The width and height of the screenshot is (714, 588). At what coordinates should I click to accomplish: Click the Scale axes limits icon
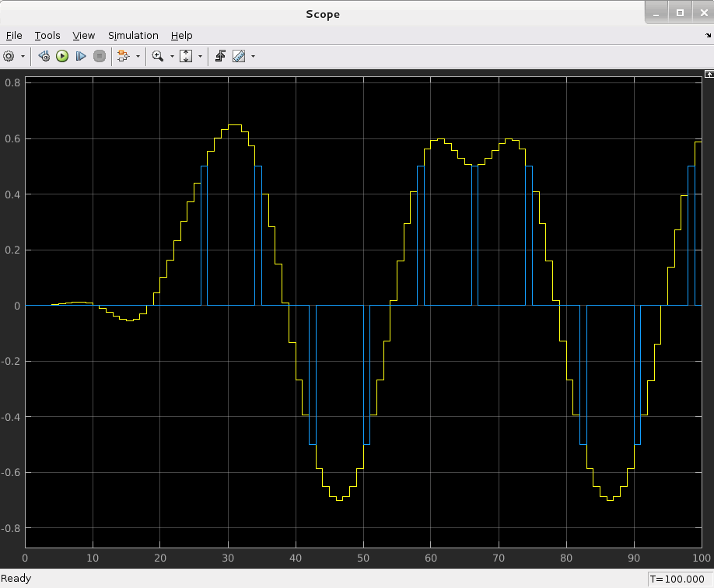[186, 56]
